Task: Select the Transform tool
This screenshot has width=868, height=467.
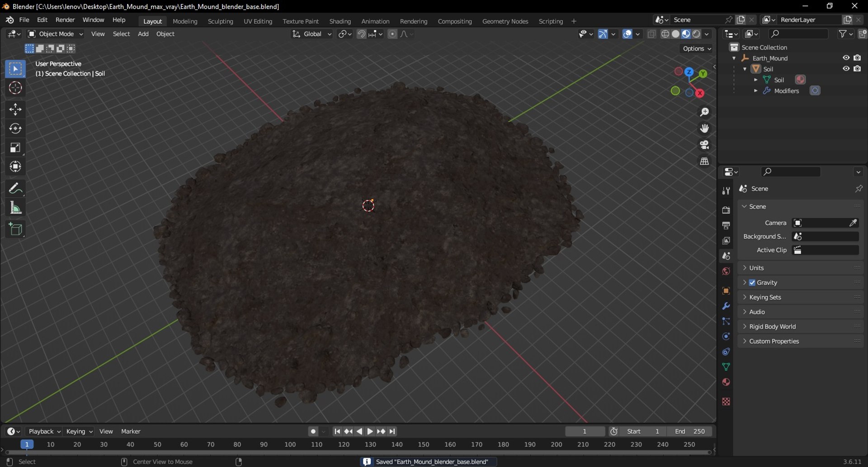Action: coord(15,167)
